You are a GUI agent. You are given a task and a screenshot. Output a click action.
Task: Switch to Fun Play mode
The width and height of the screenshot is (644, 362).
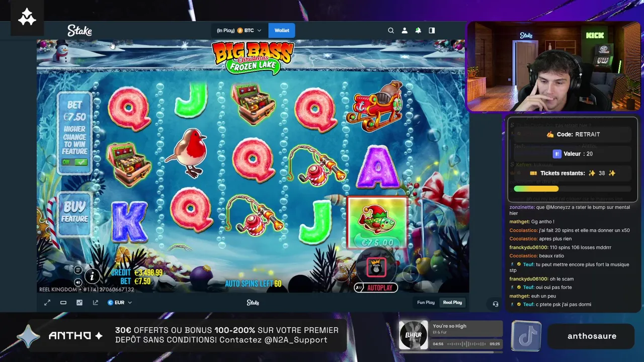[x=426, y=303]
